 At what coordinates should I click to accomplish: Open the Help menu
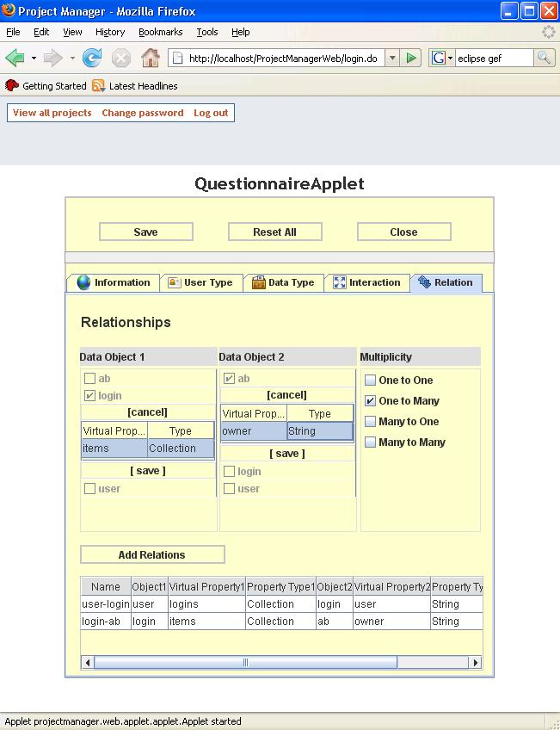pos(241,32)
